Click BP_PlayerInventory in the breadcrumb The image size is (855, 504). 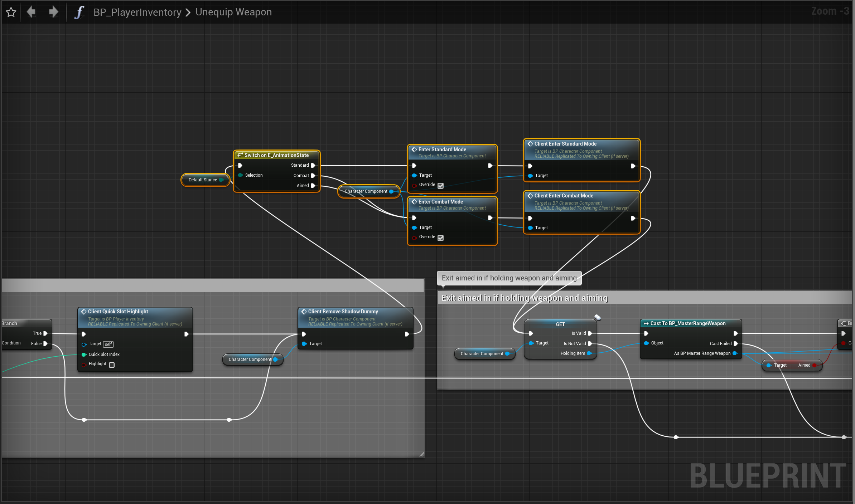(x=137, y=12)
